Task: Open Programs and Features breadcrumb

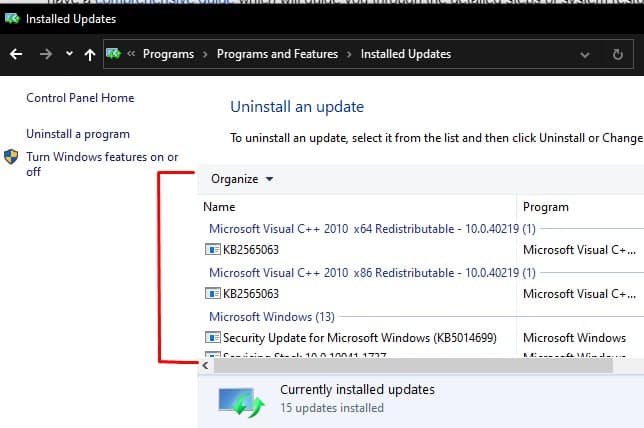Action: (277, 54)
